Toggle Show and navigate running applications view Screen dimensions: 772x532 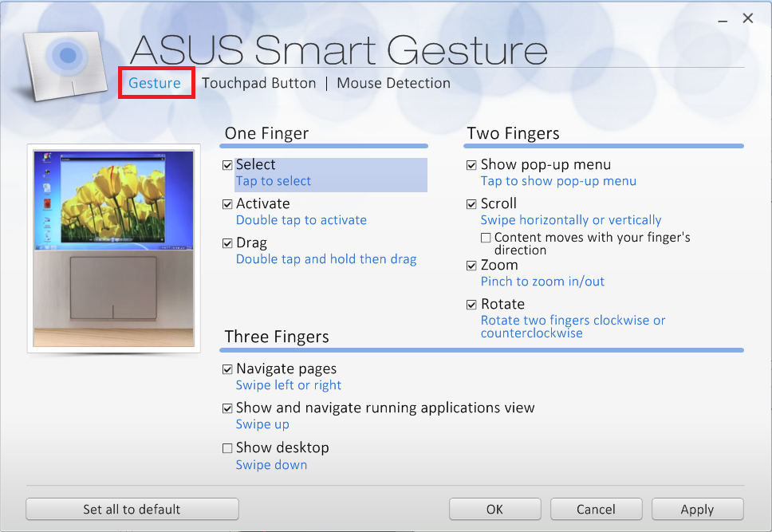point(227,408)
